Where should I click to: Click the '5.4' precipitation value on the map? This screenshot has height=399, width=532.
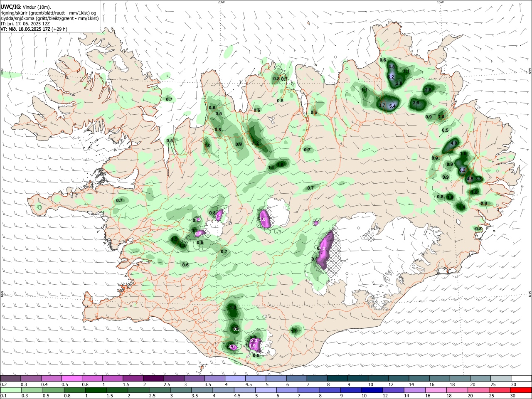(x=392, y=106)
